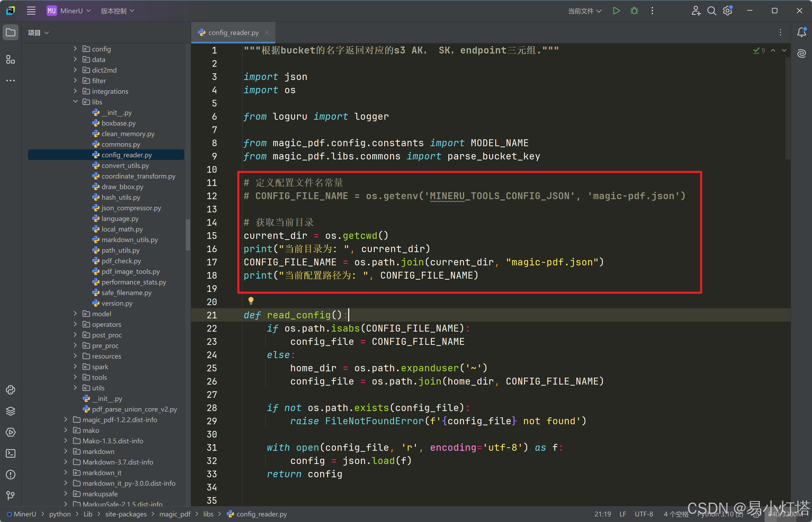Click the Search Everywhere magnifier icon

tap(711, 11)
